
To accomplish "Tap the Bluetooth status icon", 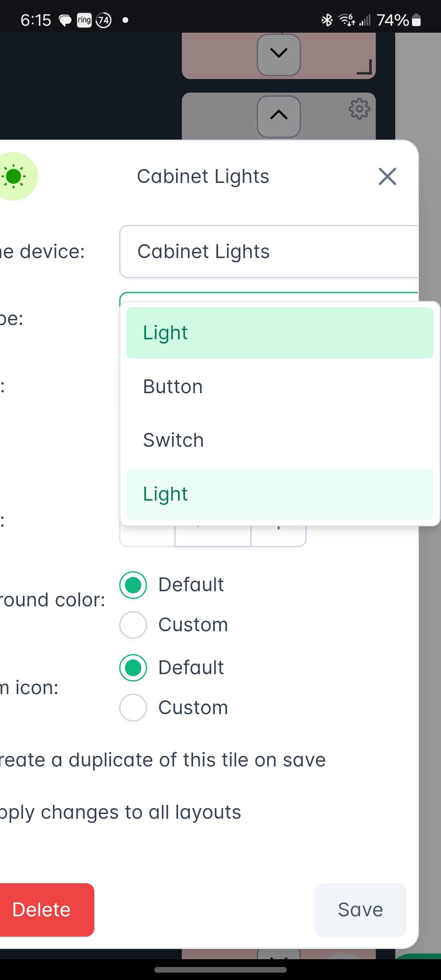I will tap(327, 20).
